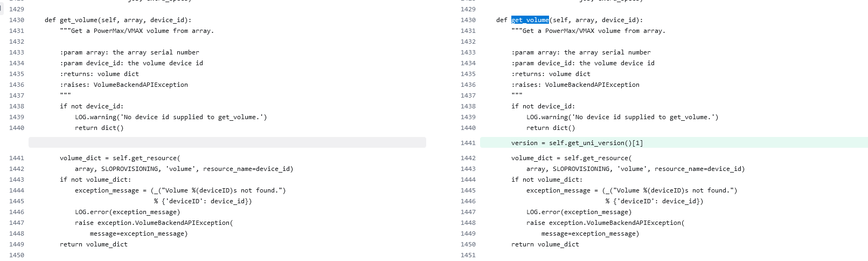Click ':returns: volume dict' in the right pane
868x261 pixels.
(551, 74)
